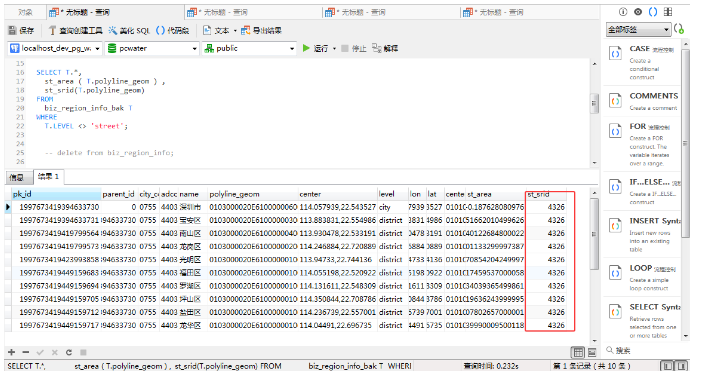Click the 保存 (Save) toolbar button
Image resolution: width=701 pixels, height=380 pixels.
[21, 30]
